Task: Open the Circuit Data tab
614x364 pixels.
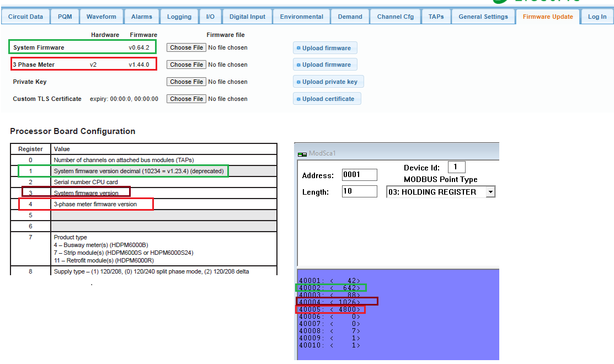Action: (x=25, y=17)
